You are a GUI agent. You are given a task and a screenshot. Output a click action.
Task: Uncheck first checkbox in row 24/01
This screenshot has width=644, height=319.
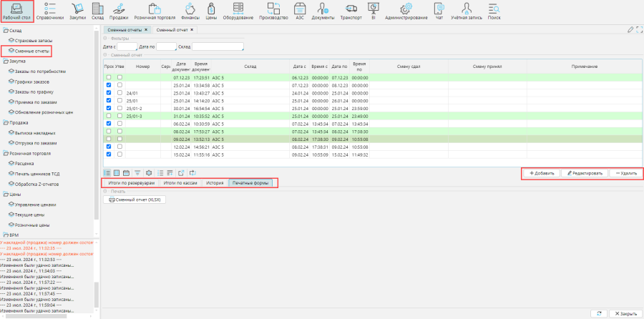point(109,93)
